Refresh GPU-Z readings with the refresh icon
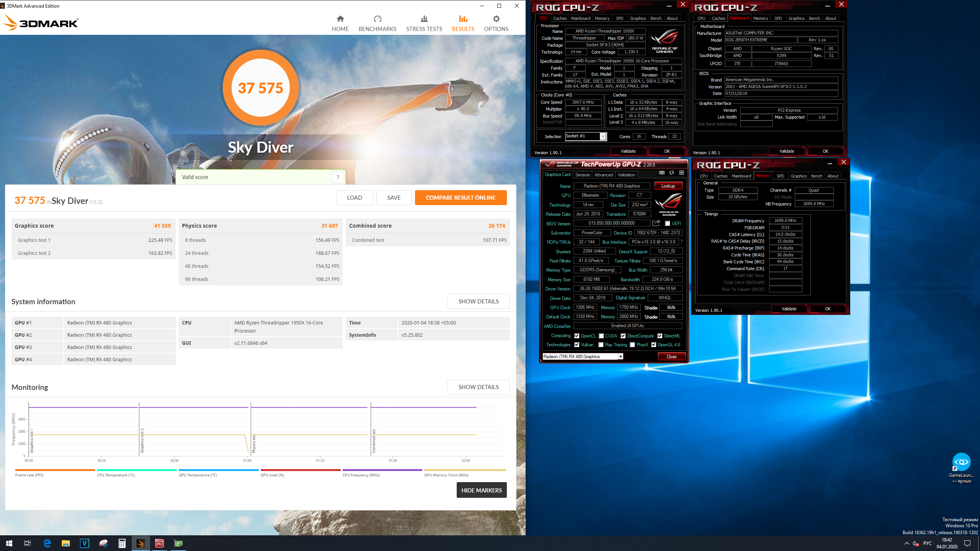 [671, 173]
